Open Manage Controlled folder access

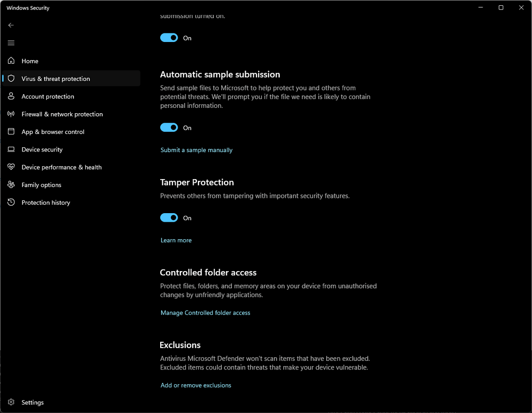205,313
